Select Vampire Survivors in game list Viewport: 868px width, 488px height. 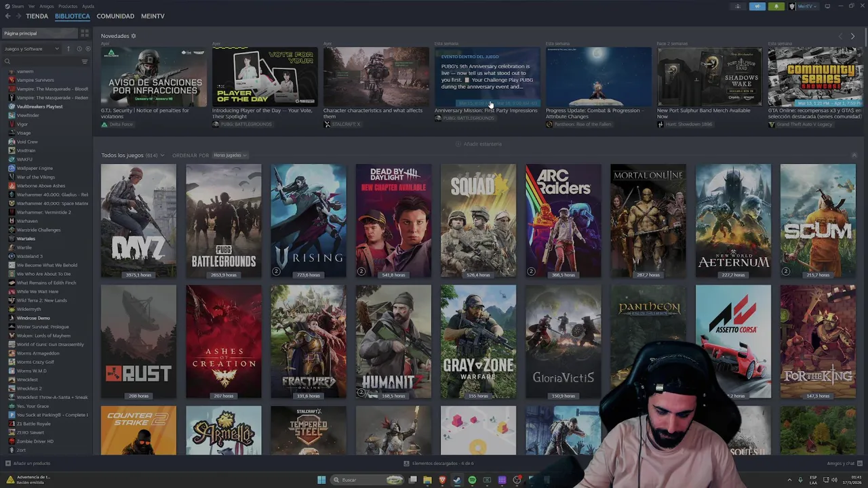point(35,80)
